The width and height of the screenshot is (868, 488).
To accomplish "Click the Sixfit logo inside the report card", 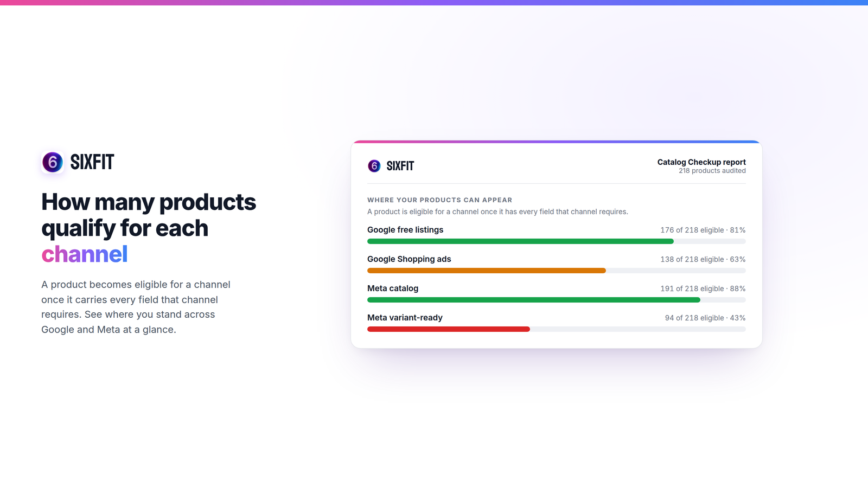I will click(374, 166).
